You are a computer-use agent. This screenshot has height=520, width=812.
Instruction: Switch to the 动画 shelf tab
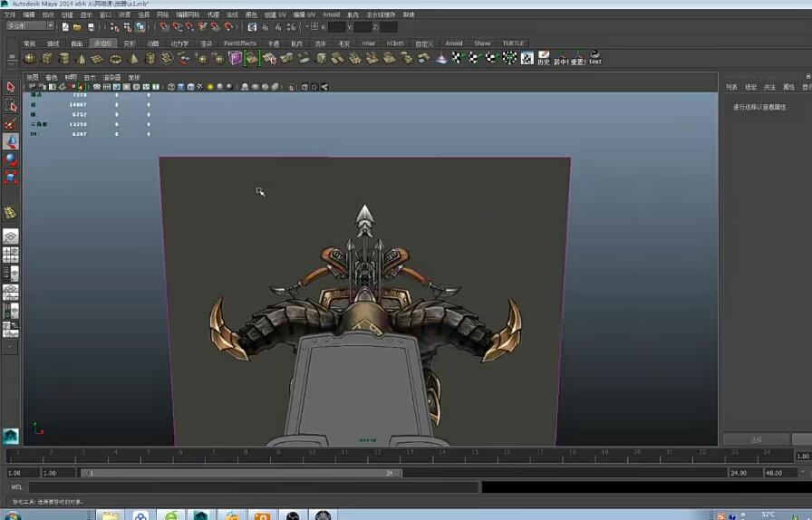(153, 43)
